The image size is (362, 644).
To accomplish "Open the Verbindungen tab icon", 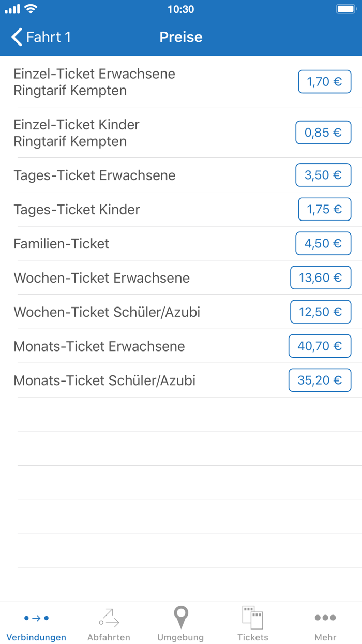I will pos(36,618).
